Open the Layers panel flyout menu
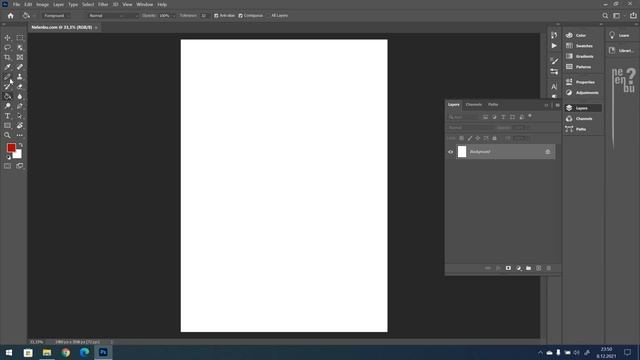Image resolution: width=640 pixels, height=360 pixels. 557,105
